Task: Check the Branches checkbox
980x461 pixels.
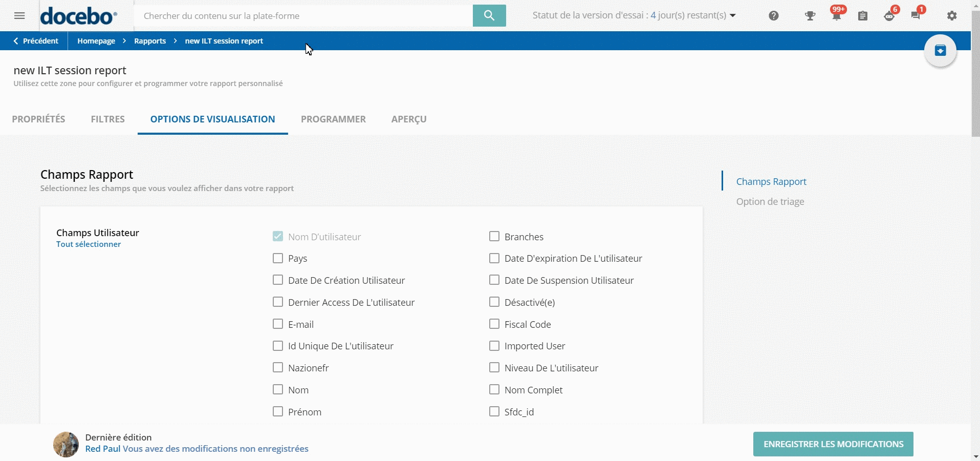Action: click(494, 237)
